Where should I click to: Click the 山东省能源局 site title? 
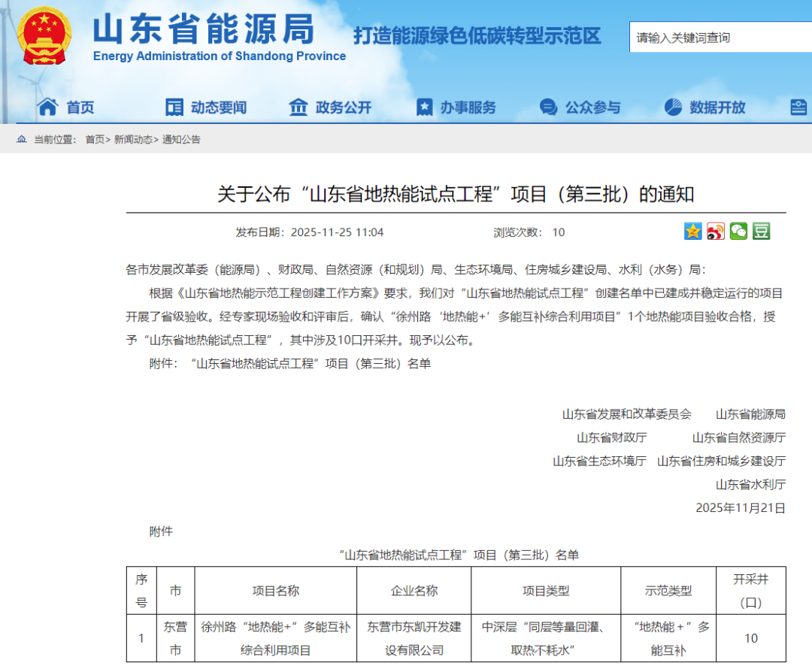tap(203, 30)
